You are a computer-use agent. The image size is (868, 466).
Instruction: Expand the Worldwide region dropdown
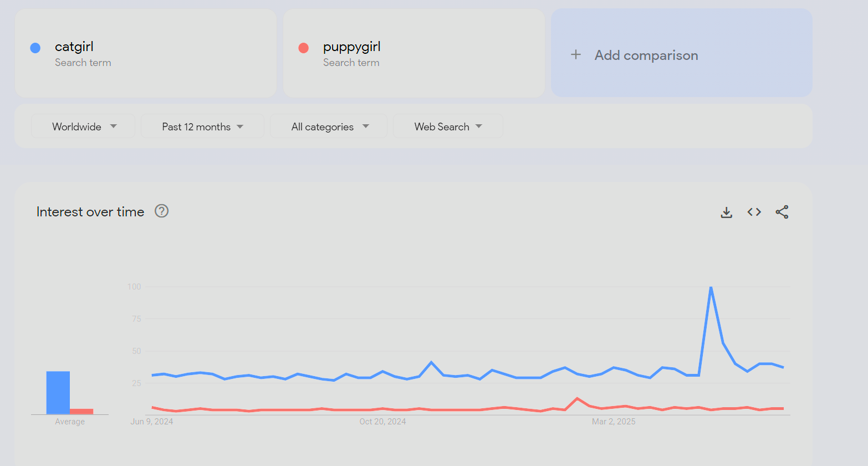point(83,126)
